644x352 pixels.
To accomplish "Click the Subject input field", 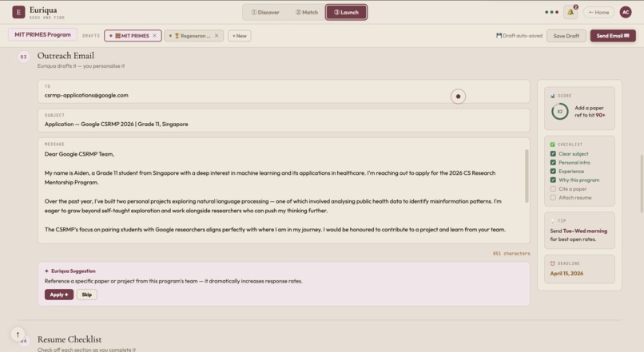I will 284,121.
